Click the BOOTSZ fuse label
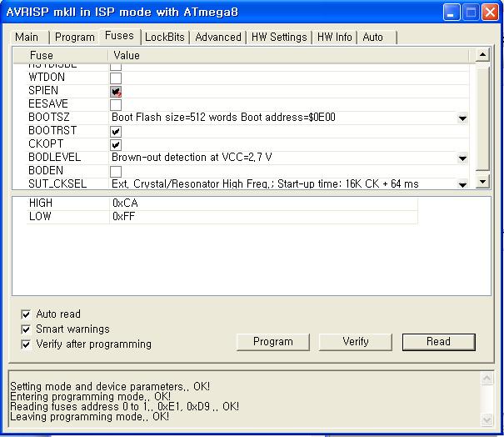Image resolution: width=504 pixels, height=437 pixels. coord(49,117)
